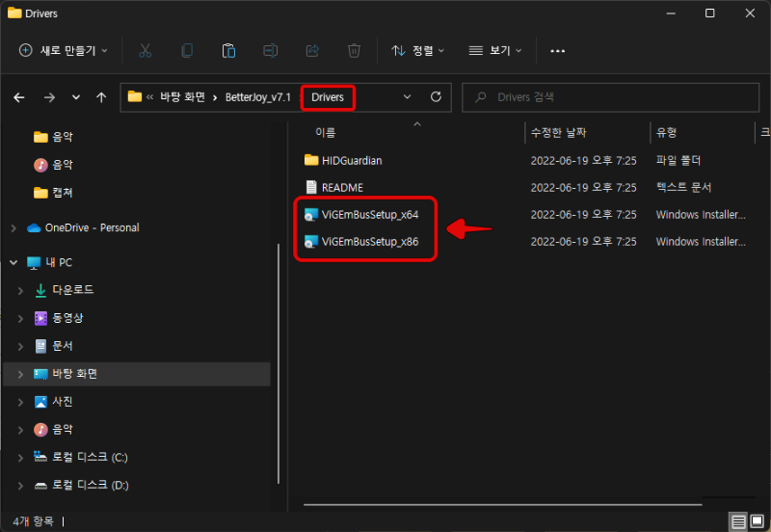The image size is (771, 532).
Task: Click the 파일 폴더 type cell
Action: click(x=678, y=160)
